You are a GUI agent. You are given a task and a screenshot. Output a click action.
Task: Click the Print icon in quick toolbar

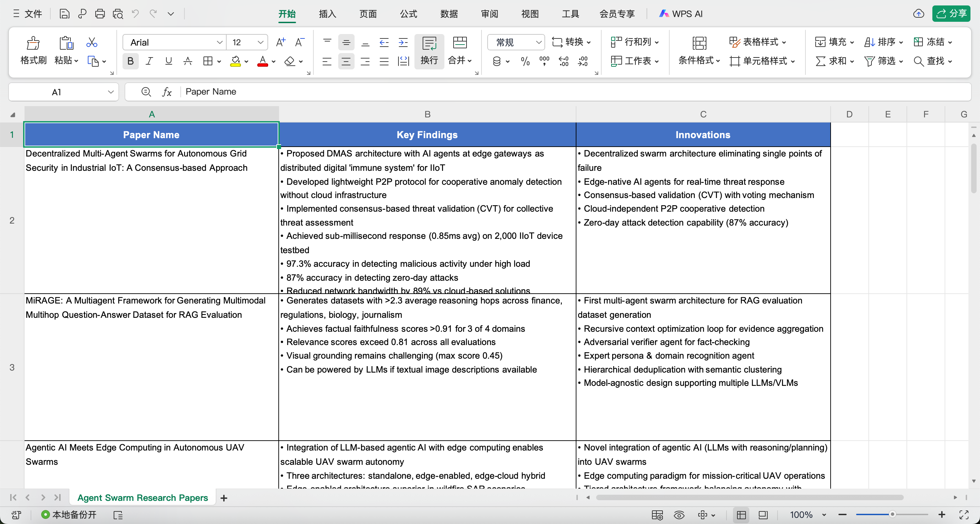[x=100, y=14]
